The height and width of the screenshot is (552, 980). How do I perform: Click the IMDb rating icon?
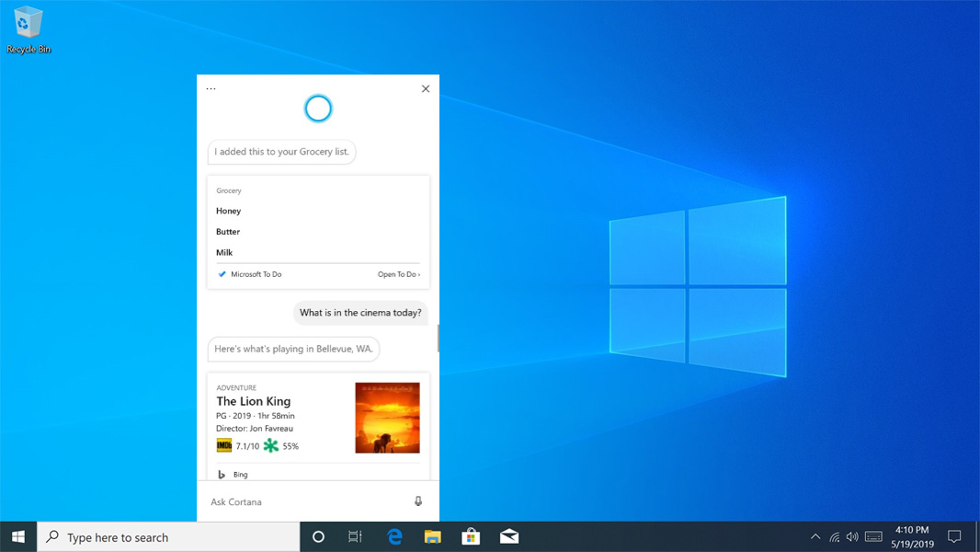click(223, 445)
